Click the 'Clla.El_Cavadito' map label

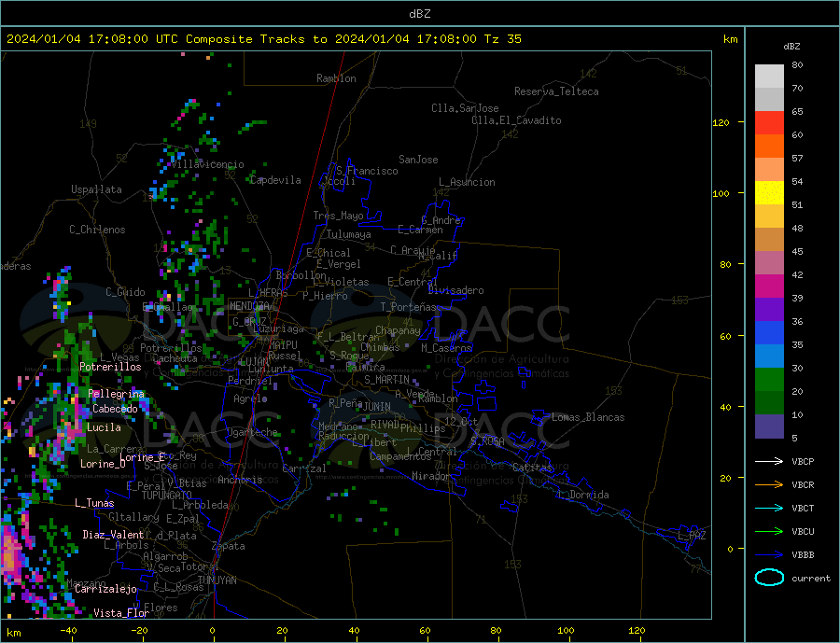tap(516, 120)
